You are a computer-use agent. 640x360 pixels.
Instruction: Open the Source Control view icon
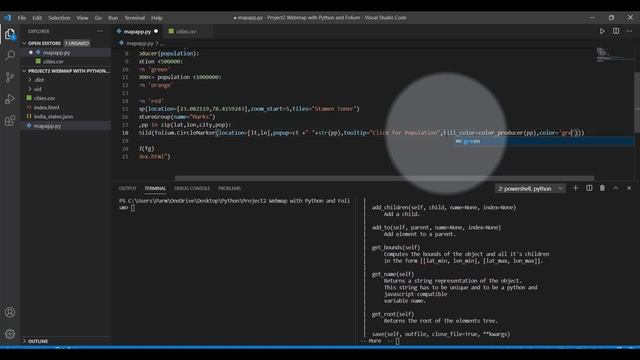pyautogui.click(x=10, y=77)
